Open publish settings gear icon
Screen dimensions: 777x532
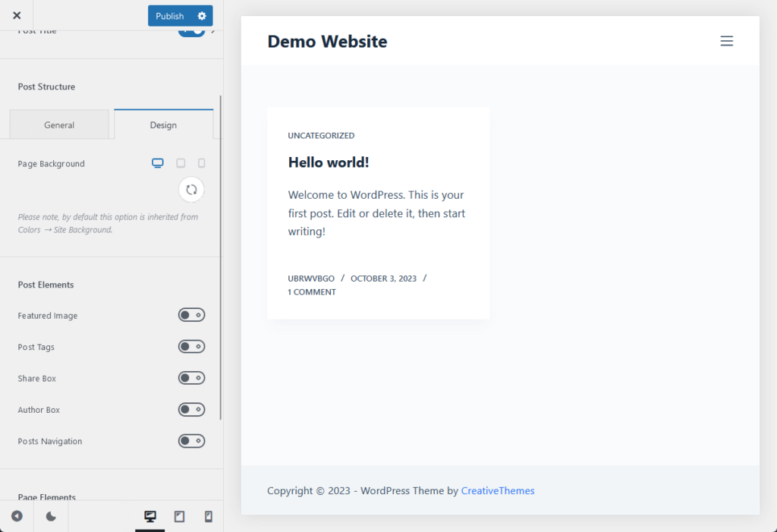(x=202, y=16)
